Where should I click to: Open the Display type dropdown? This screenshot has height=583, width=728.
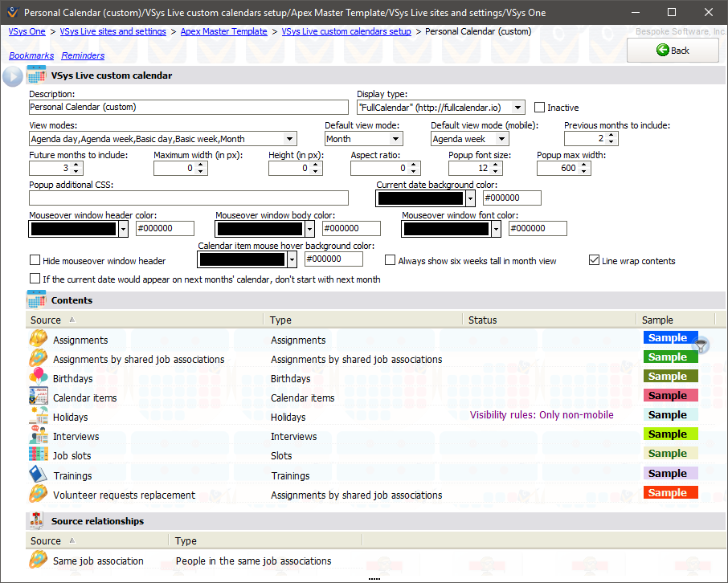518,108
